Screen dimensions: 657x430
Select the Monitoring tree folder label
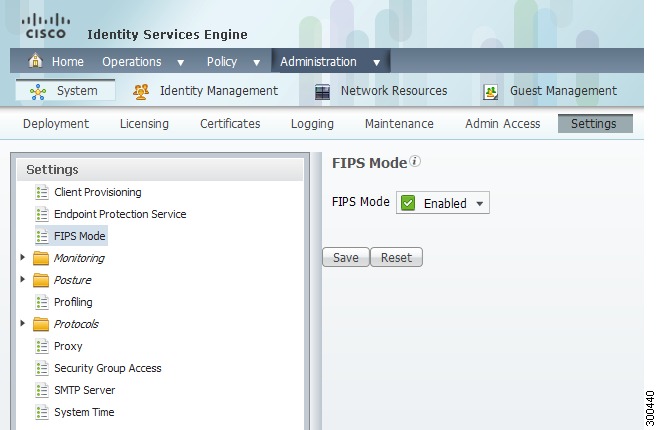pyautogui.click(x=79, y=258)
